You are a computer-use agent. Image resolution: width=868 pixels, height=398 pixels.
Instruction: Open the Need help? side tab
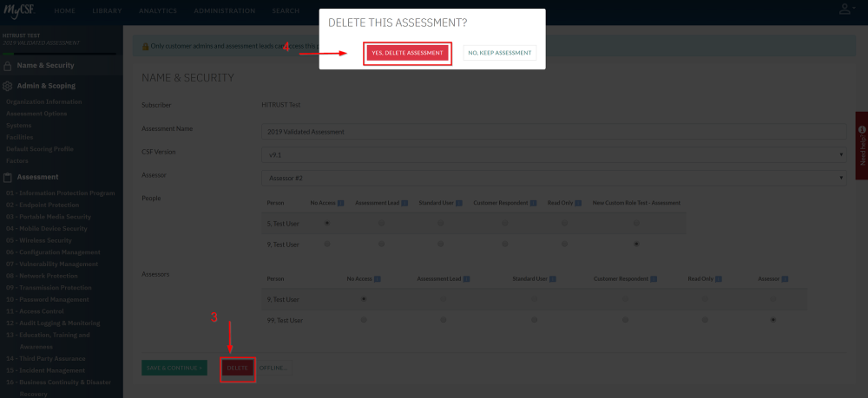862,146
